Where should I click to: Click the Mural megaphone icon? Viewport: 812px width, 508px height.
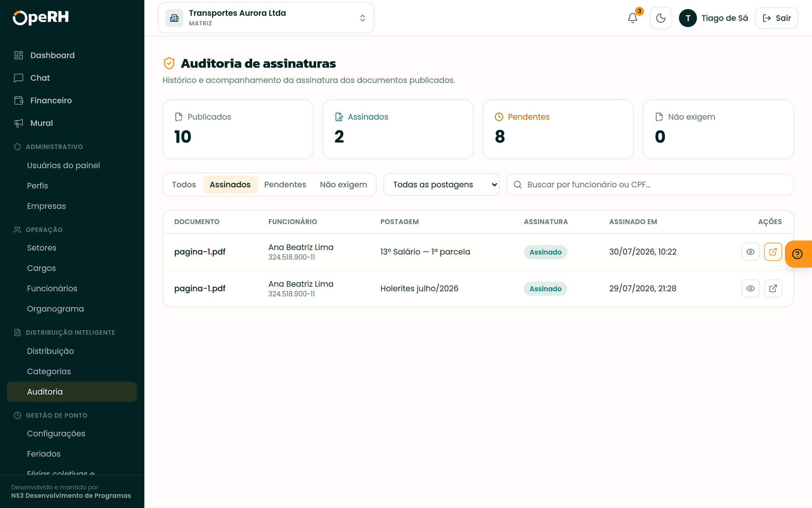coord(19,123)
